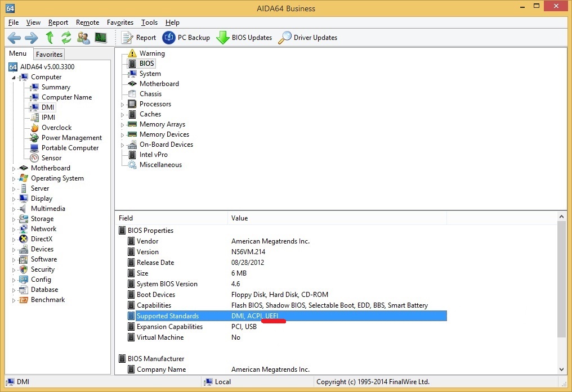
Task: Click the green Refresh icon
Action: point(66,38)
